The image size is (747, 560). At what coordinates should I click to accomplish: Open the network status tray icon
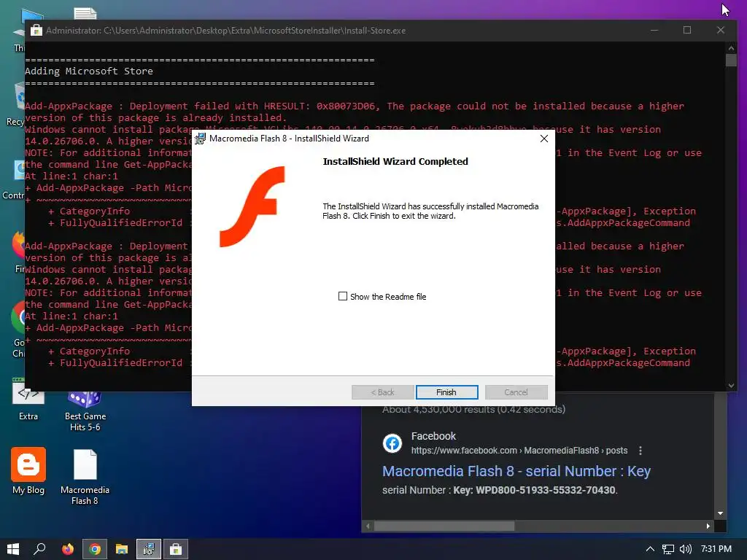pyautogui.click(x=668, y=549)
